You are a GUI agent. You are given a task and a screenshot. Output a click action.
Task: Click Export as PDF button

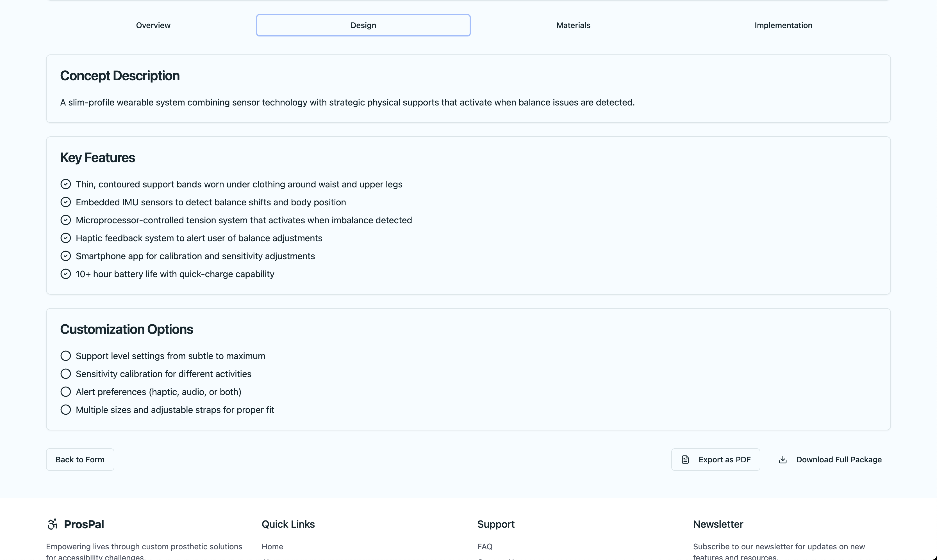pos(715,459)
